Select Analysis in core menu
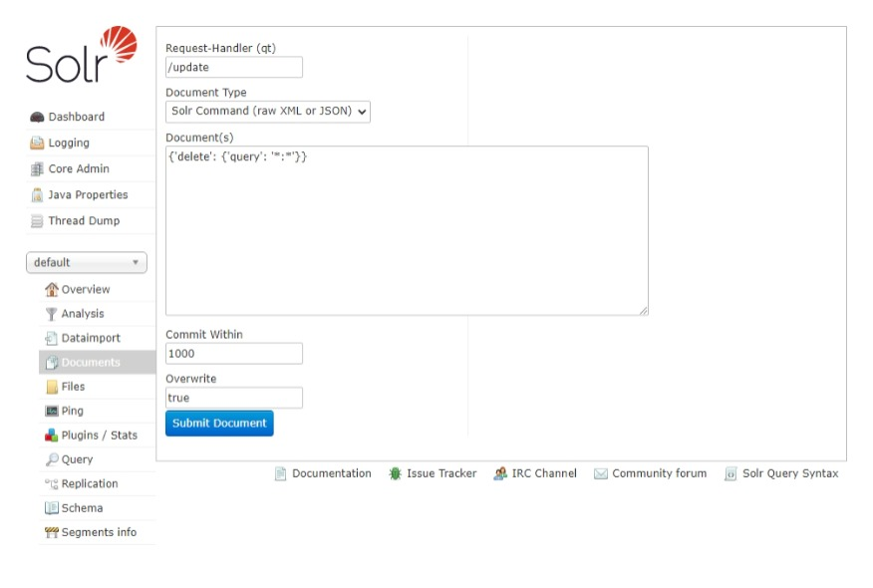 coord(83,314)
